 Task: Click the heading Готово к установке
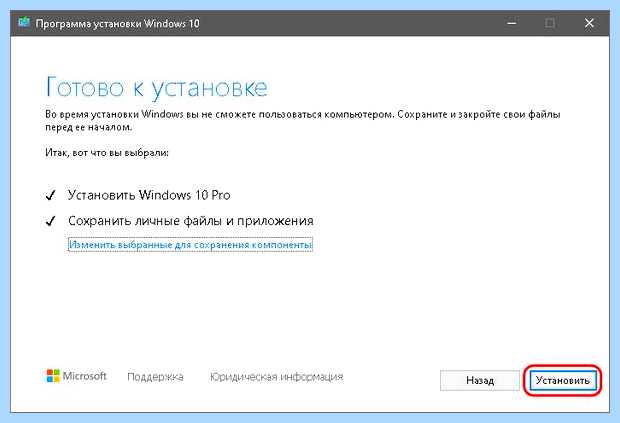[x=157, y=87]
